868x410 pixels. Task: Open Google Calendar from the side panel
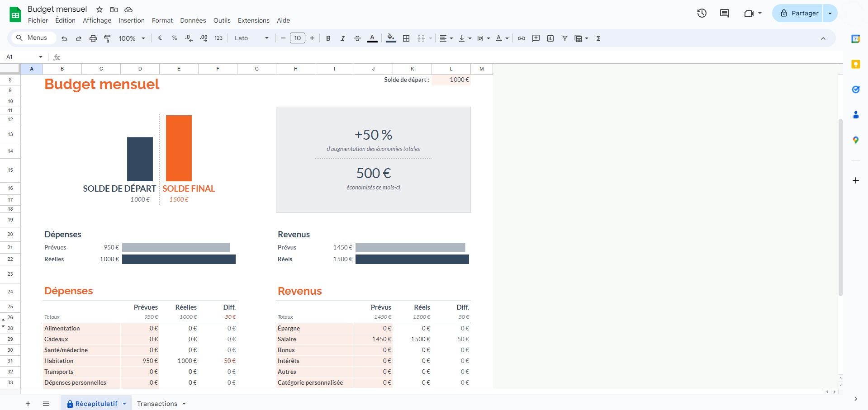(855, 39)
